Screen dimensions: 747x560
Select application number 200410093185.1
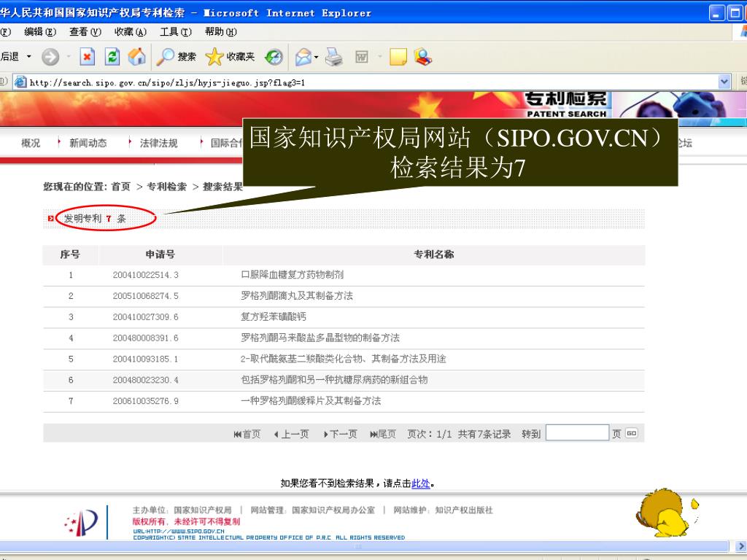[146, 359]
